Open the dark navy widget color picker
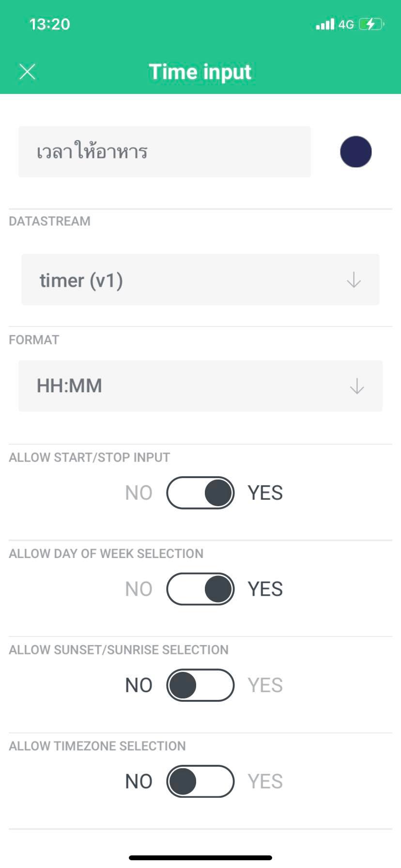The width and height of the screenshot is (401, 868). pos(356,152)
